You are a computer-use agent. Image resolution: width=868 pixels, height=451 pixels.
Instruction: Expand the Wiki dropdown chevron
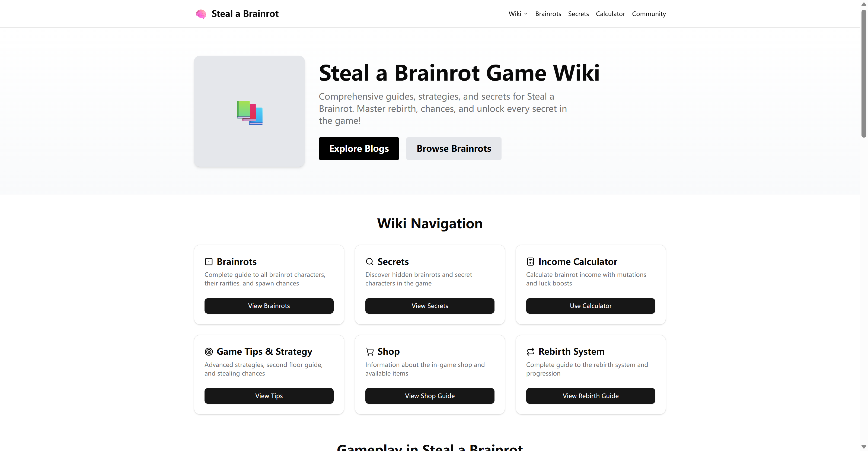(526, 14)
